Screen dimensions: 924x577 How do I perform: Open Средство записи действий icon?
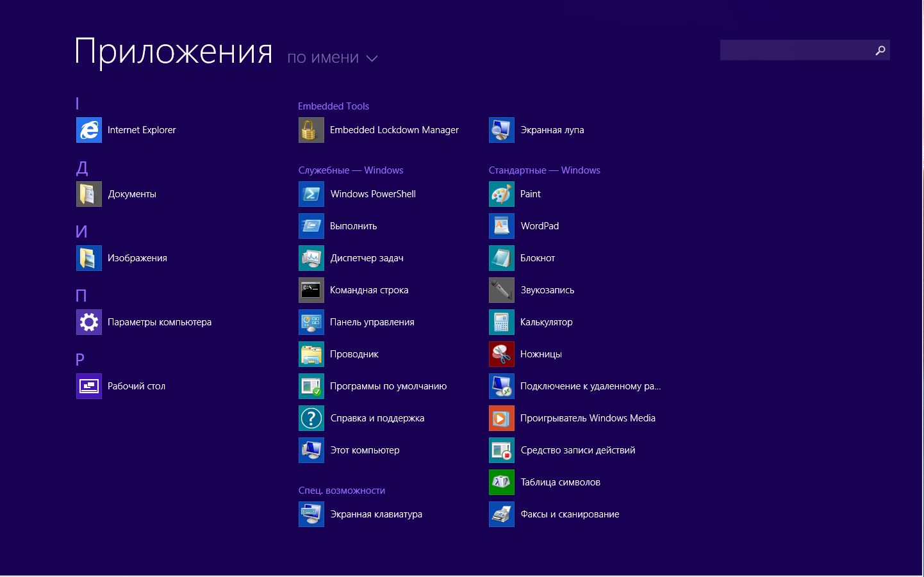click(x=502, y=450)
